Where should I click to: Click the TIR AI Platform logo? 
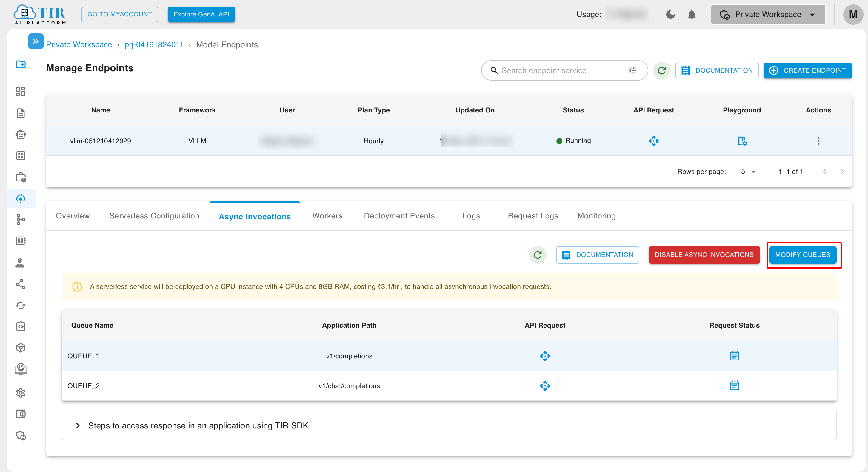[40, 15]
